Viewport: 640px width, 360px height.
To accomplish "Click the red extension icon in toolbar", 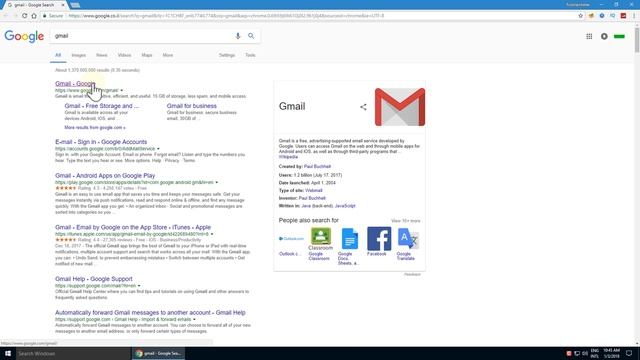I will coord(623,16).
